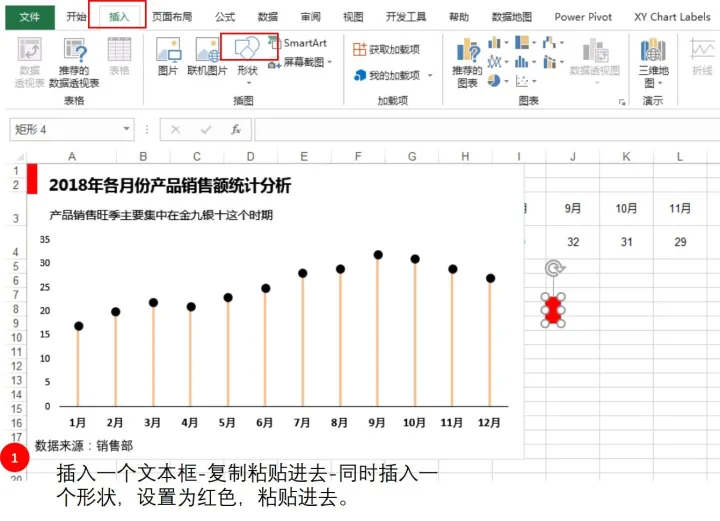Select the 插入 ribbon tab
Image resolution: width=720 pixels, height=521 pixels.
[118, 17]
